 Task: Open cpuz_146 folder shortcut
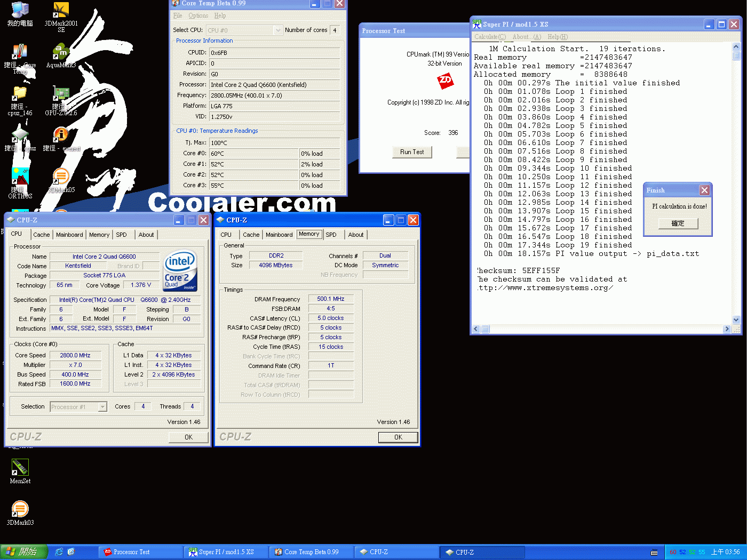tap(20, 101)
